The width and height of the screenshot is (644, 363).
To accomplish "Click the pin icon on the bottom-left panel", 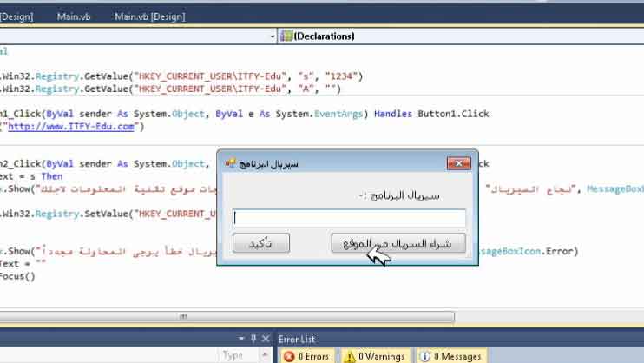I will (252, 338).
